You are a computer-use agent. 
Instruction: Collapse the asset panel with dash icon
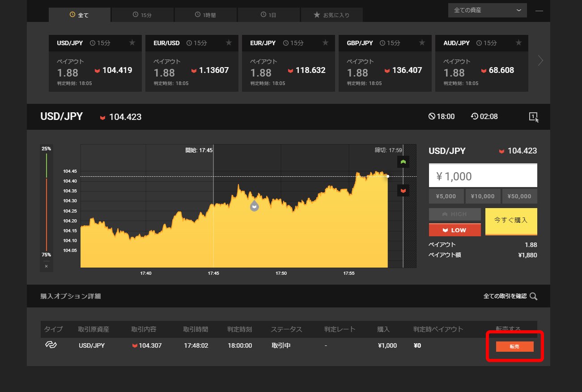(539, 10)
